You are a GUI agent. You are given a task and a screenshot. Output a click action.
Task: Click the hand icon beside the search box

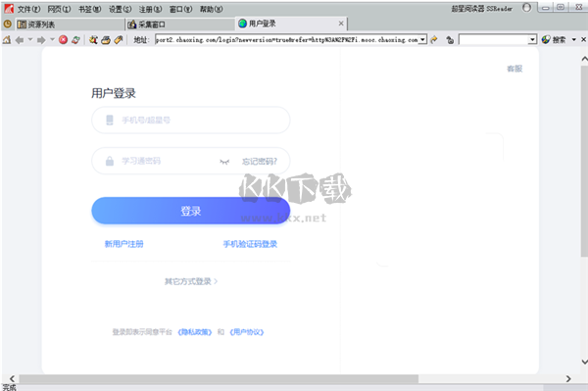[x=450, y=40]
